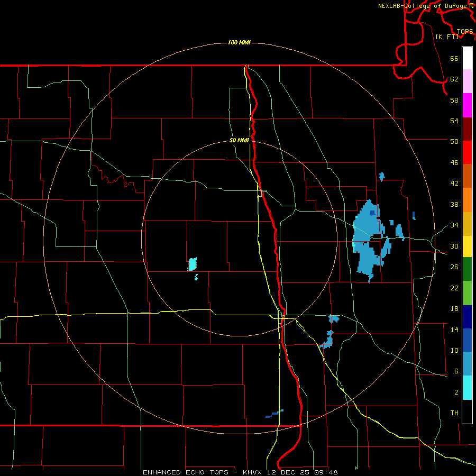
Task: Select the dark green swatch on the scale
Action: pos(467,269)
